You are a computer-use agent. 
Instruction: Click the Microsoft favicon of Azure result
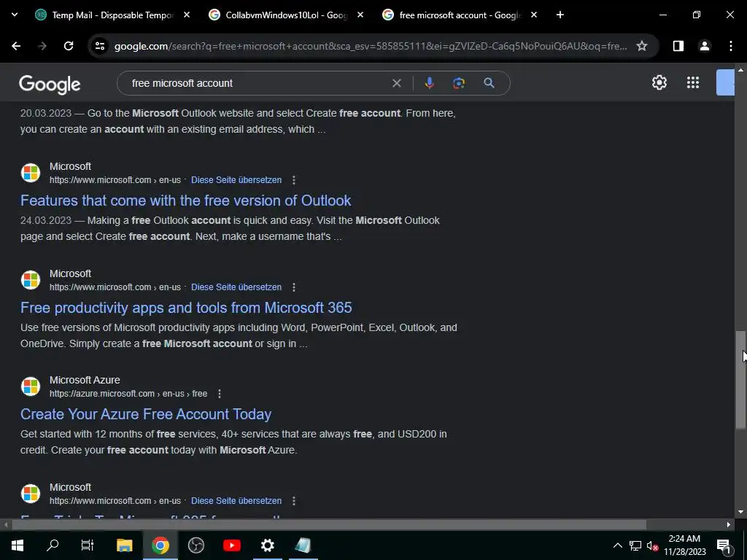[x=31, y=386]
